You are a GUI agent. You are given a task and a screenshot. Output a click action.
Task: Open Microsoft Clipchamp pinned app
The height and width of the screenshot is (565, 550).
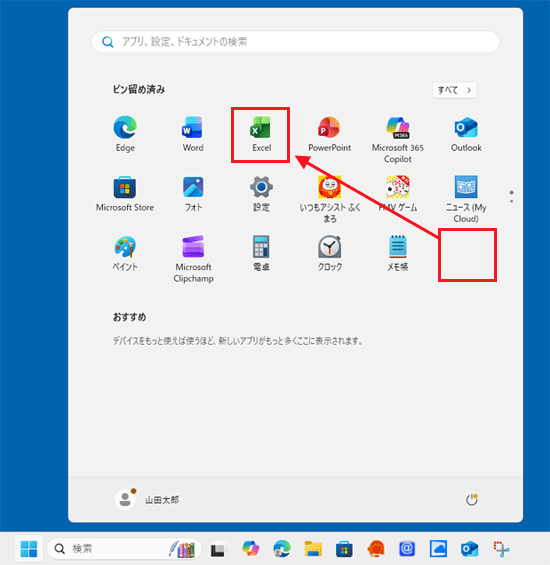tap(193, 259)
